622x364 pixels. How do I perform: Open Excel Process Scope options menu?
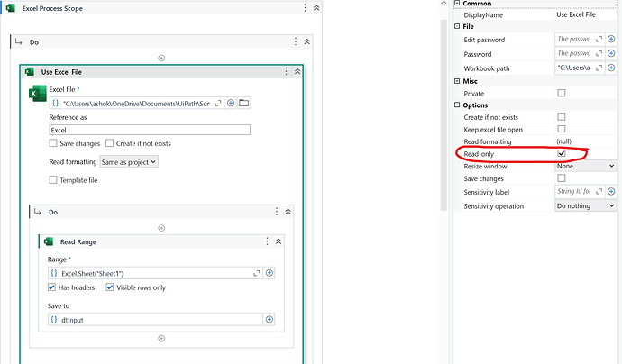pos(305,8)
